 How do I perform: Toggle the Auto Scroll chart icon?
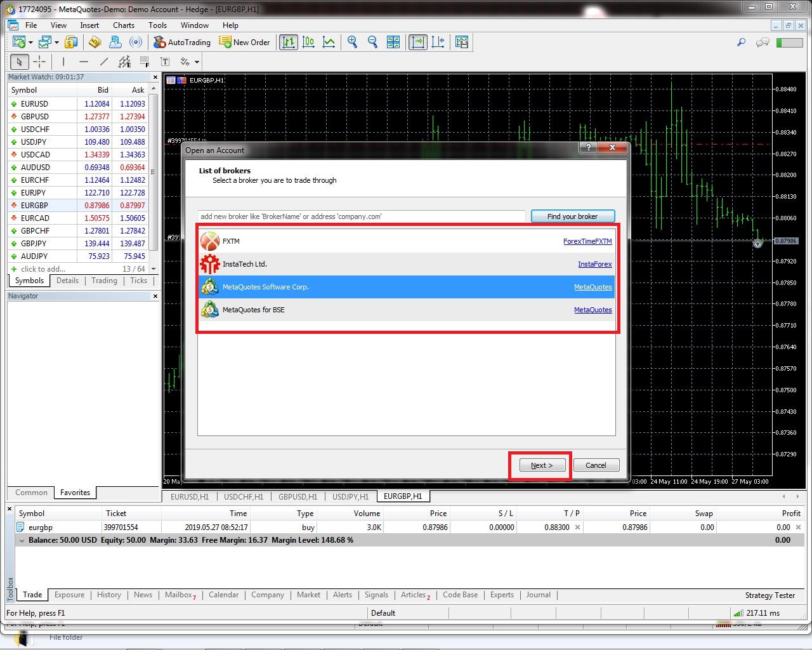(x=418, y=43)
